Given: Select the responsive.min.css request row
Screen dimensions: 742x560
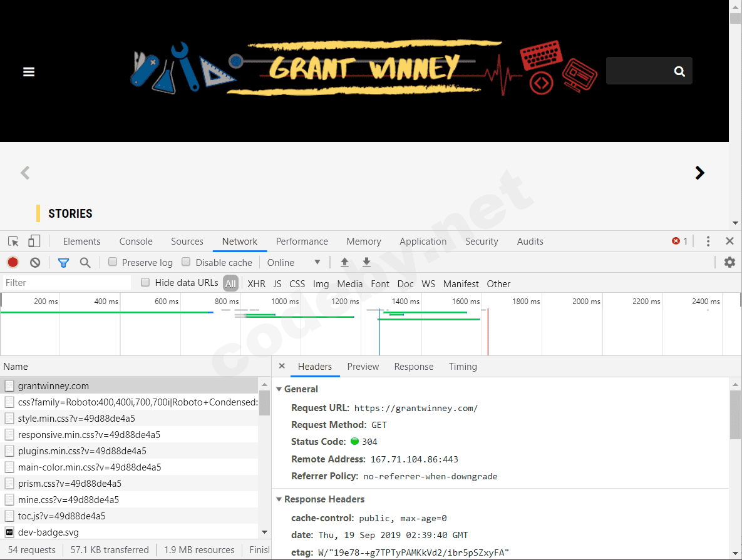Looking at the screenshot, I should click(x=129, y=435).
